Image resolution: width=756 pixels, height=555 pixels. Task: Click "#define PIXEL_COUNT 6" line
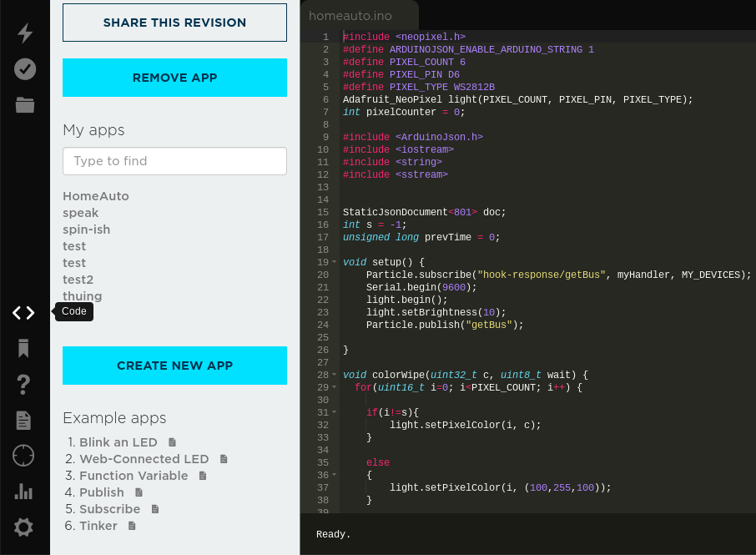pos(404,62)
